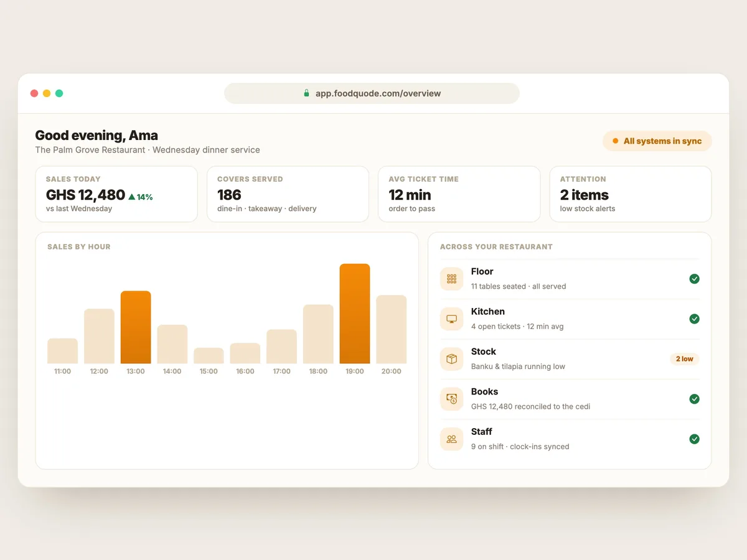Select the Covers Served card

288,194
